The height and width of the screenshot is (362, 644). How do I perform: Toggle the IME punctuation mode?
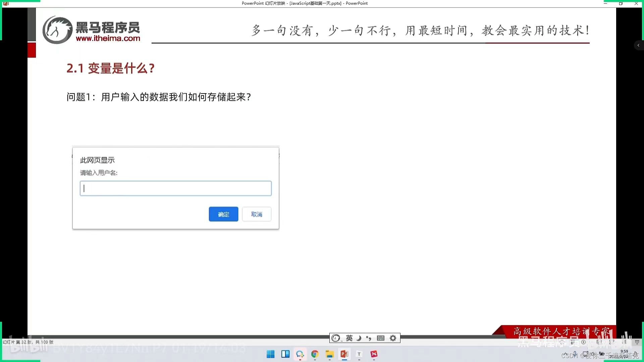pyautogui.click(x=369, y=338)
